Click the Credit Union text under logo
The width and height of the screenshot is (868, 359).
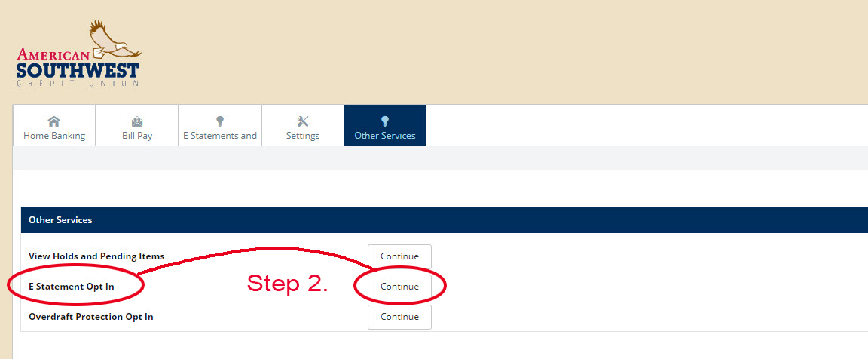[x=78, y=83]
